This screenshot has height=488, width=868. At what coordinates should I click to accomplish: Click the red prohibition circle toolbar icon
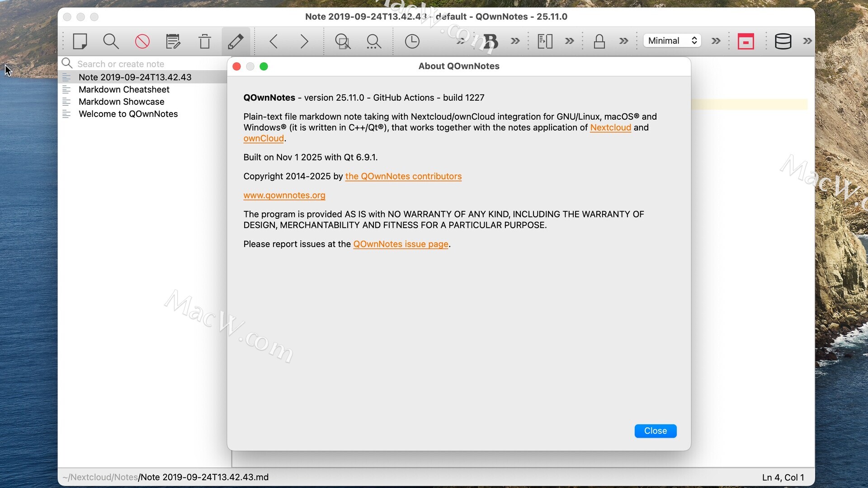(142, 41)
